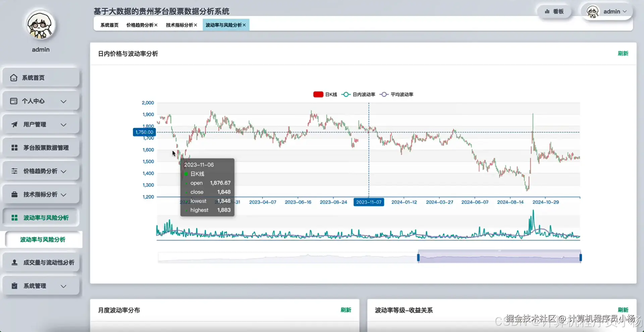Screen dimensions: 644x332
Task: Click the 月度波动率分布 panel title
Action: coord(119,310)
